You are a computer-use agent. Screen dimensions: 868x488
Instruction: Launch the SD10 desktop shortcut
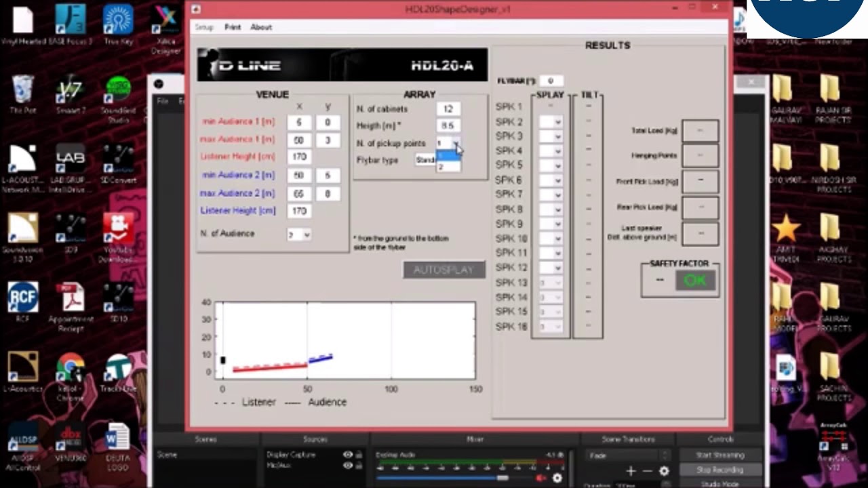(x=119, y=304)
